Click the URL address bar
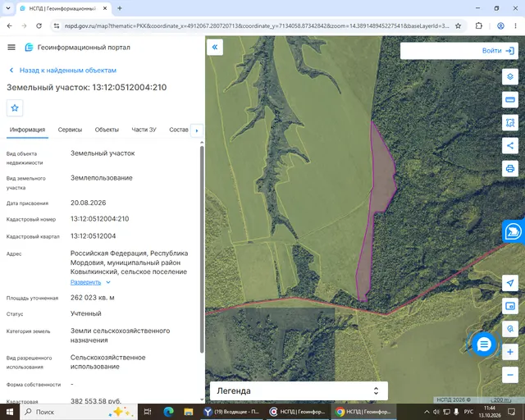Image resolution: width=525 pixels, height=420 pixels. pos(256,25)
